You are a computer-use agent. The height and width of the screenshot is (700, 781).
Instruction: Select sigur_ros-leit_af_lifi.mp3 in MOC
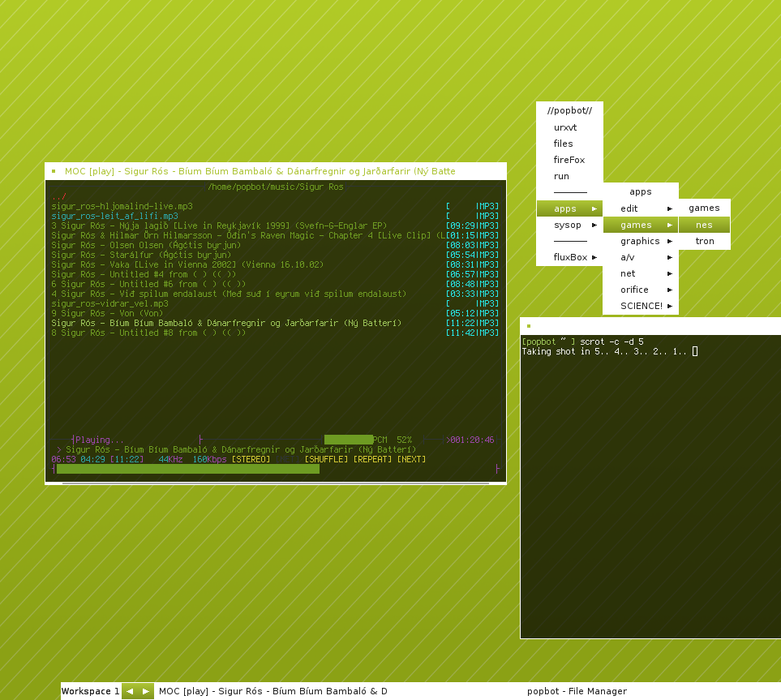(275, 217)
